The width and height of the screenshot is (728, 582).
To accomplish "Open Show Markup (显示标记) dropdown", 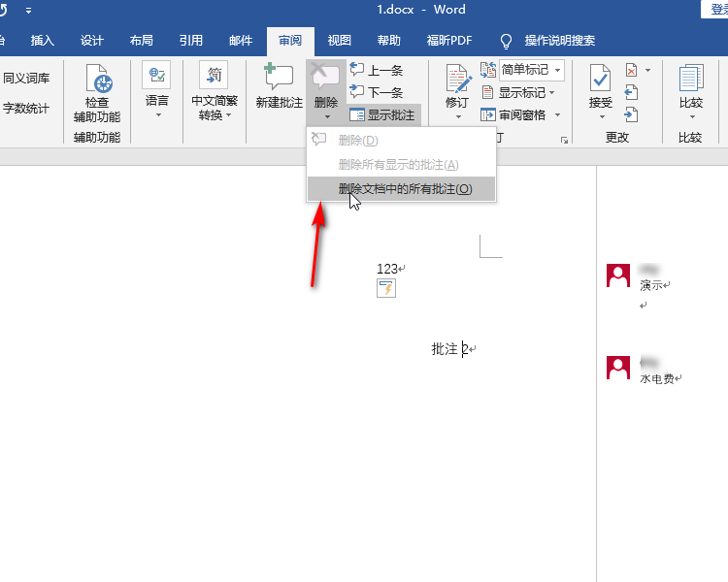I will 518,92.
